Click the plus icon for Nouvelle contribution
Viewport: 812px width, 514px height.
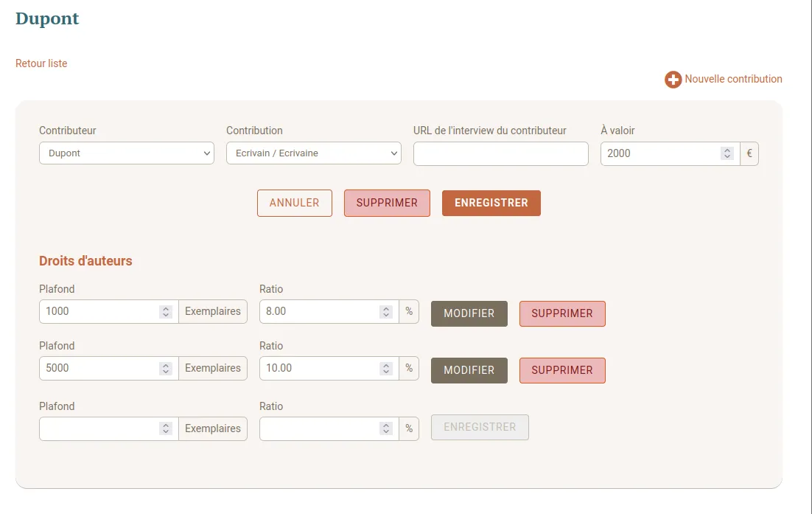tap(673, 80)
